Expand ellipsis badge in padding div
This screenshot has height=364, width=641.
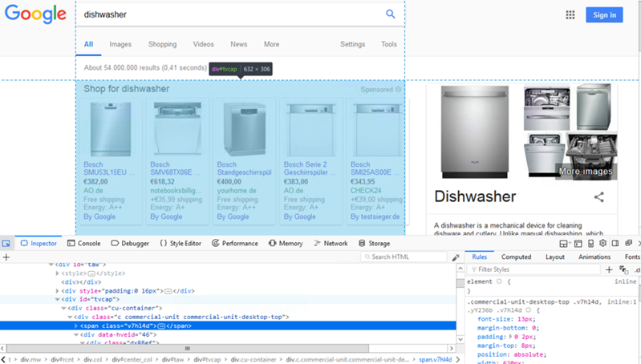point(168,291)
